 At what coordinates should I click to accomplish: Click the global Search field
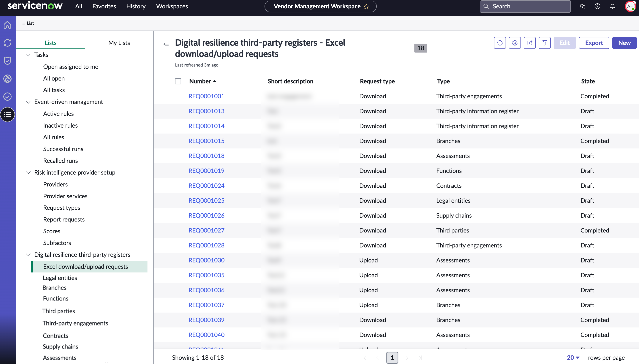[x=525, y=6]
